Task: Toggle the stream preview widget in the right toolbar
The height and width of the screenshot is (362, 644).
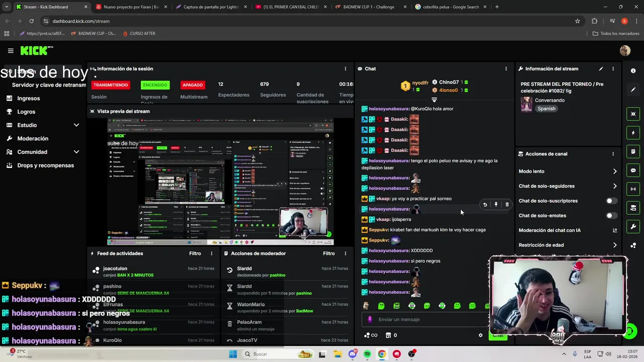Action: [633, 114]
